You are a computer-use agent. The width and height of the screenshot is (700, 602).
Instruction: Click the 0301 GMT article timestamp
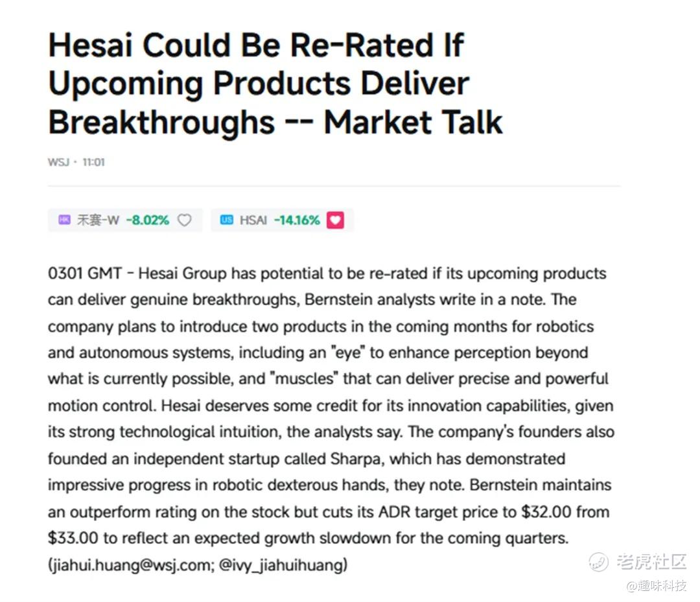click(x=85, y=273)
